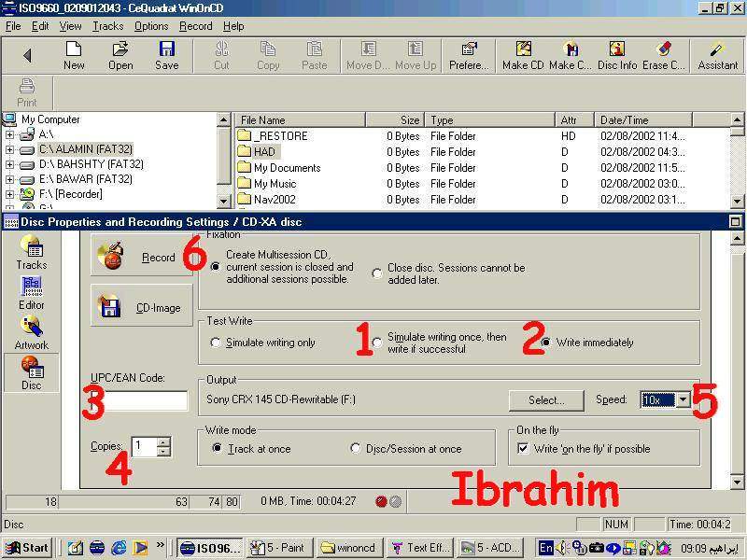747x560 pixels.
Task: Click the Cut scissors icon
Action: [x=221, y=49]
